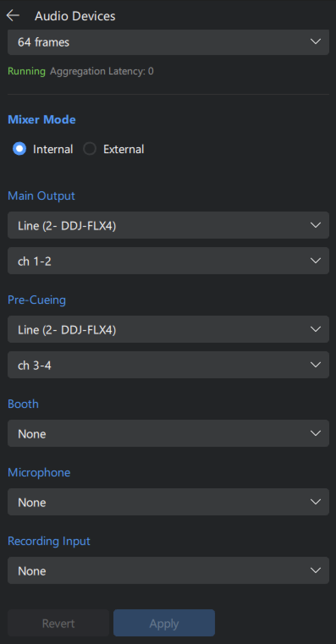Click the chevron on the 64 frames selector
The height and width of the screenshot is (644, 336).
(x=315, y=42)
